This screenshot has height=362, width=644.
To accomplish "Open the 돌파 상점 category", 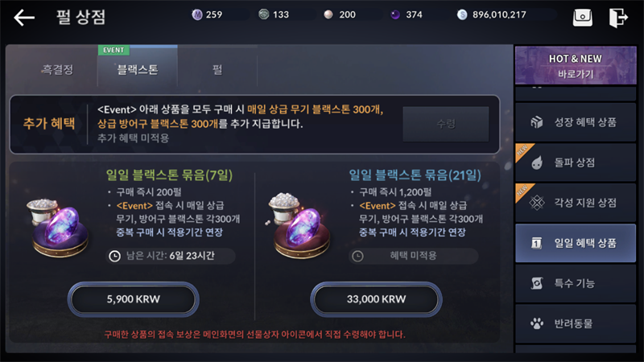I will click(576, 162).
